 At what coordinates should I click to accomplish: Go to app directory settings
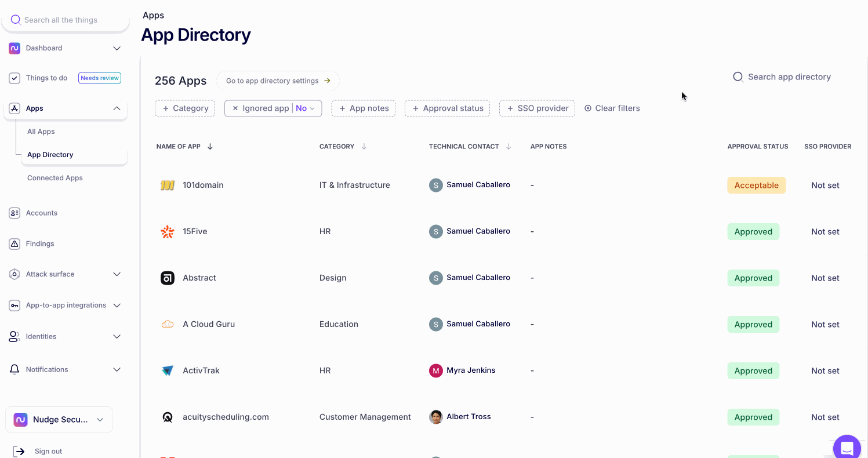[278, 81]
